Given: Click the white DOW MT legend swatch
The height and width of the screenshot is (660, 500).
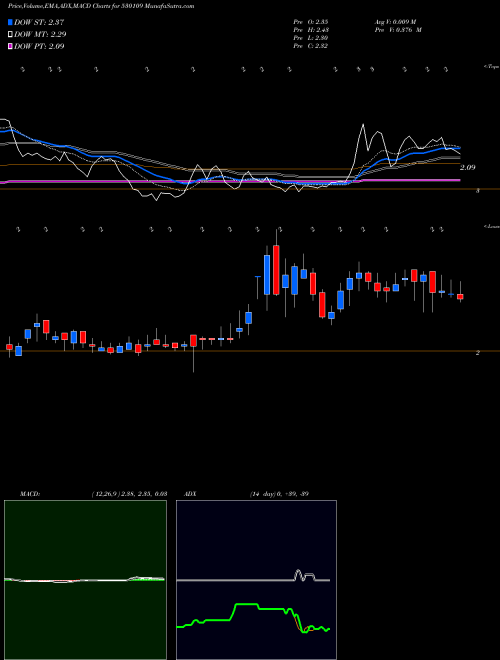Looking at the screenshot, I should (x=10, y=34).
